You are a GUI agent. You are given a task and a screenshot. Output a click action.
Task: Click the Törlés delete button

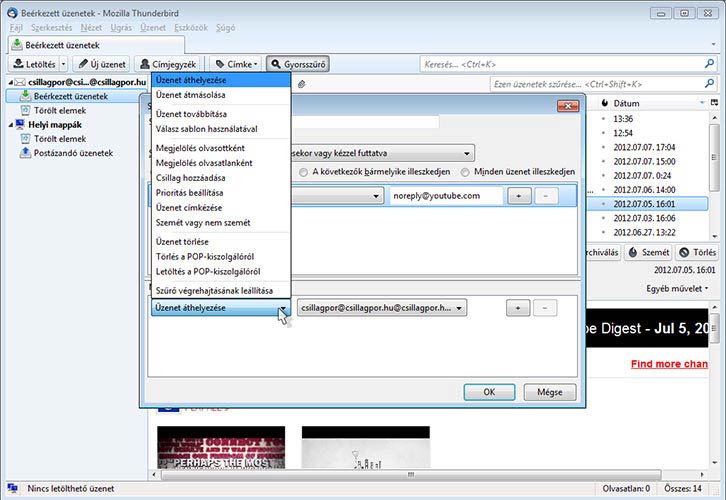click(x=697, y=252)
